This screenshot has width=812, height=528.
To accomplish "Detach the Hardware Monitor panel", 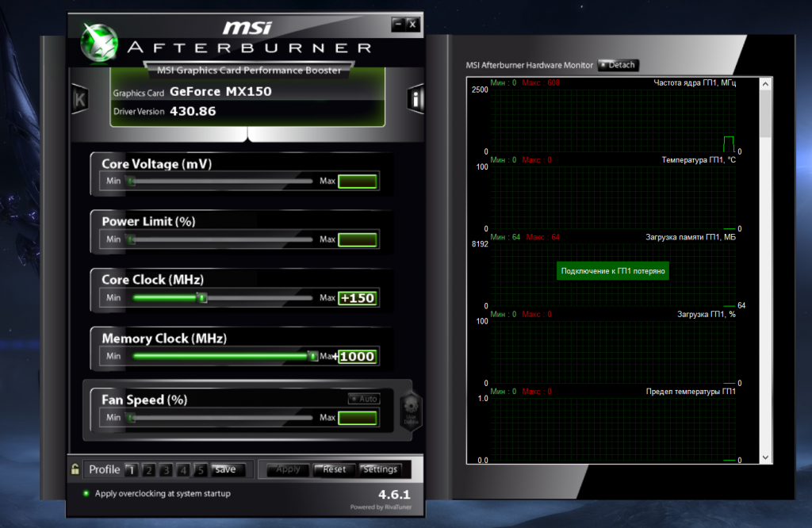I will click(x=619, y=65).
